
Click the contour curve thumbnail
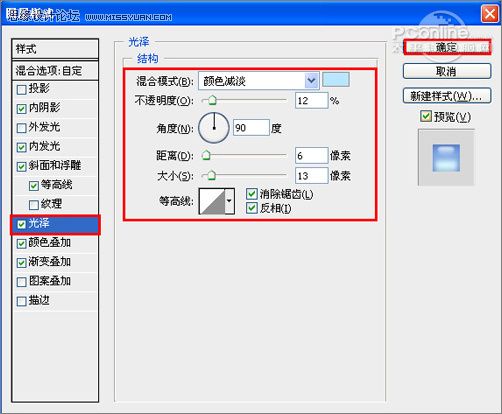[x=212, y=201]
